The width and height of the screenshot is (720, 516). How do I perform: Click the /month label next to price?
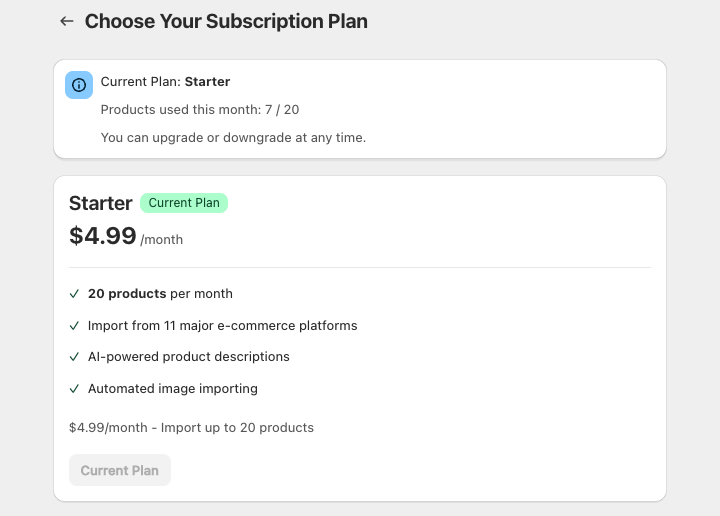[x=162, y=240]
